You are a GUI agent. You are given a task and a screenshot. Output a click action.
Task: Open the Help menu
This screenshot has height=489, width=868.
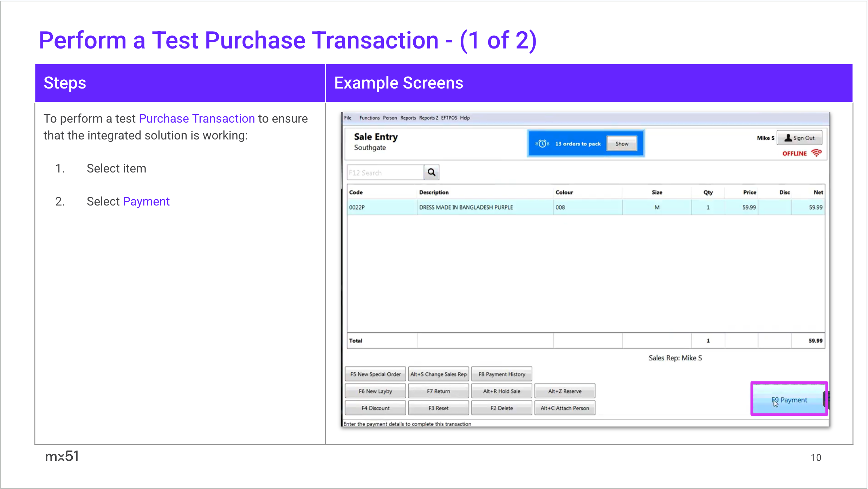point(465,118)
